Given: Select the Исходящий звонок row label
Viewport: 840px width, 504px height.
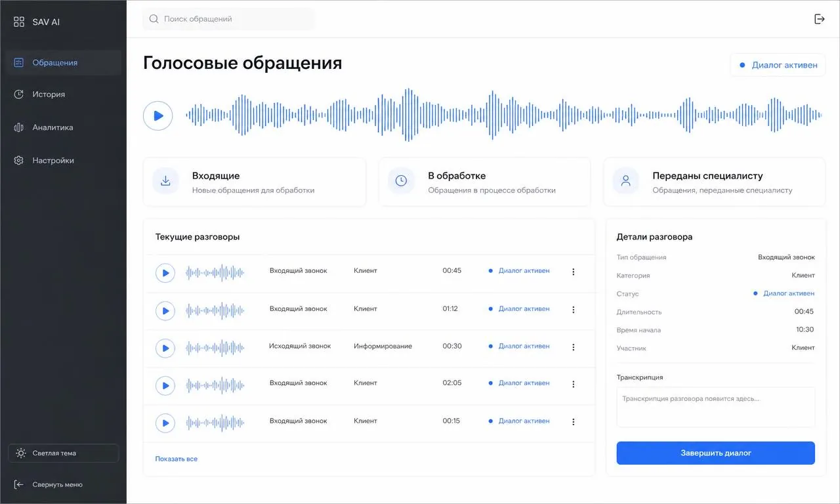Looking at the screenshot, I should point(300,346).
